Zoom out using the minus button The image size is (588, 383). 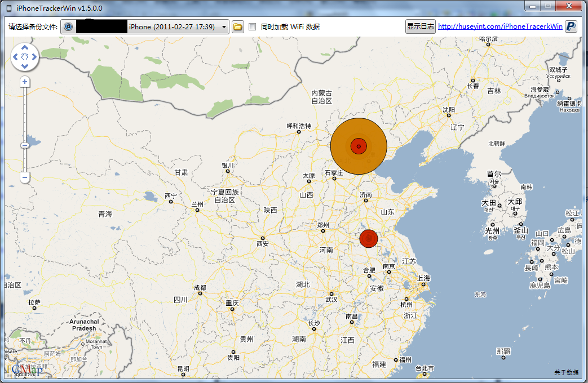point(25,177)
